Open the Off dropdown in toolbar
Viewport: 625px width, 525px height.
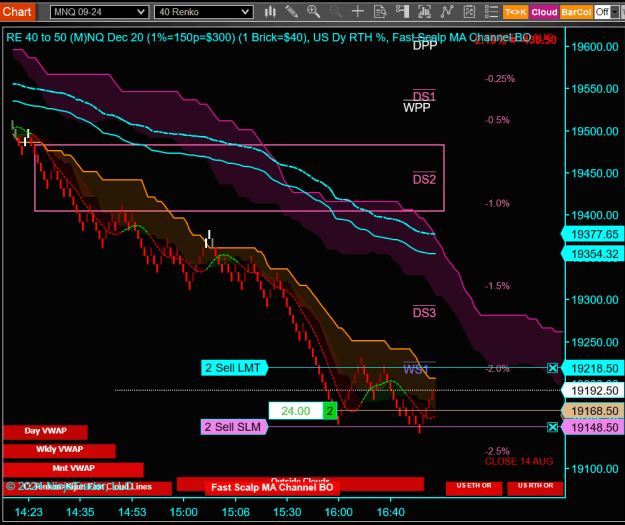pyautogui.click(x=607, y=12)
